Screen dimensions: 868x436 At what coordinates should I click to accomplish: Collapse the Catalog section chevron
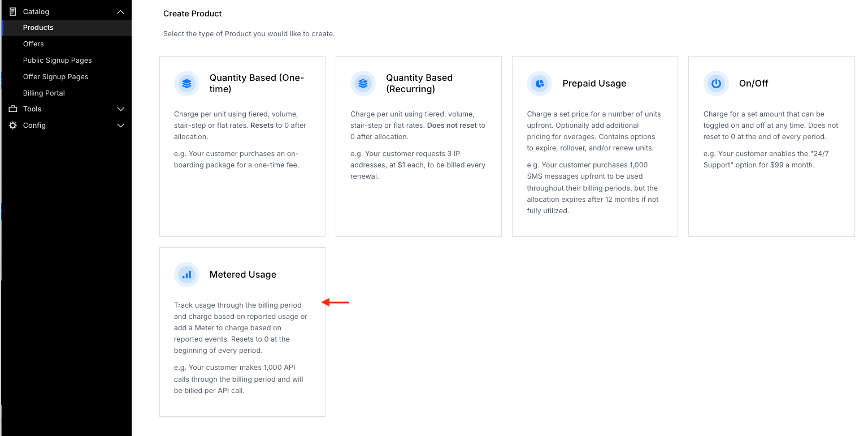pyautogui.click(x=120, y=11)
